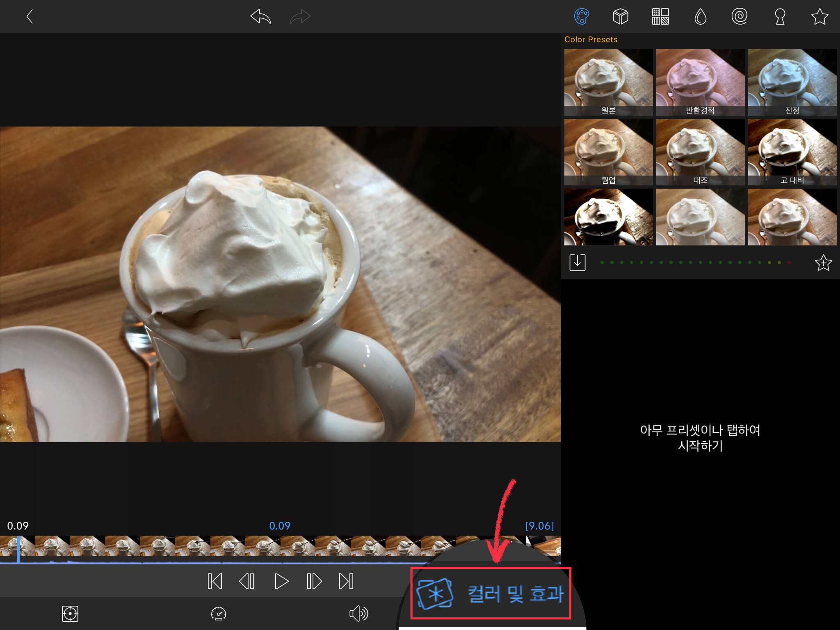Open the spiral distortion effects tab
840x630 pixels.
739,17
